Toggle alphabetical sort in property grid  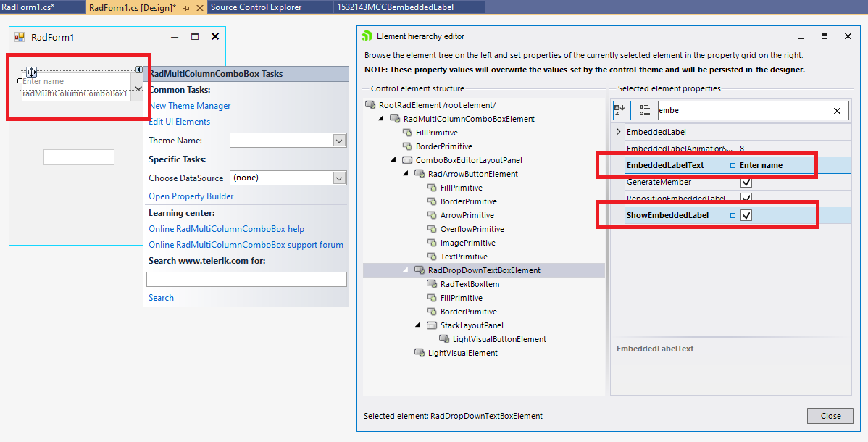pyautogui.click(x=622, y=110)
